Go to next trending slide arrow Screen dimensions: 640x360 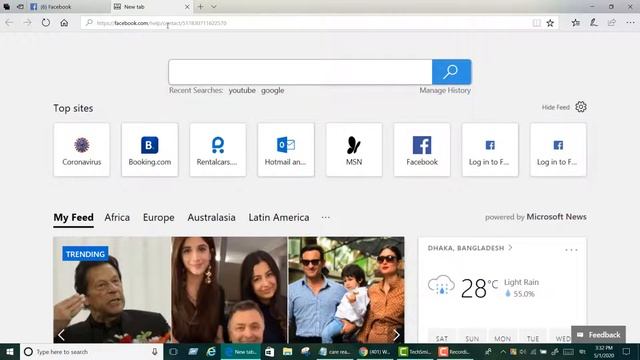click(x=396, y=335)
